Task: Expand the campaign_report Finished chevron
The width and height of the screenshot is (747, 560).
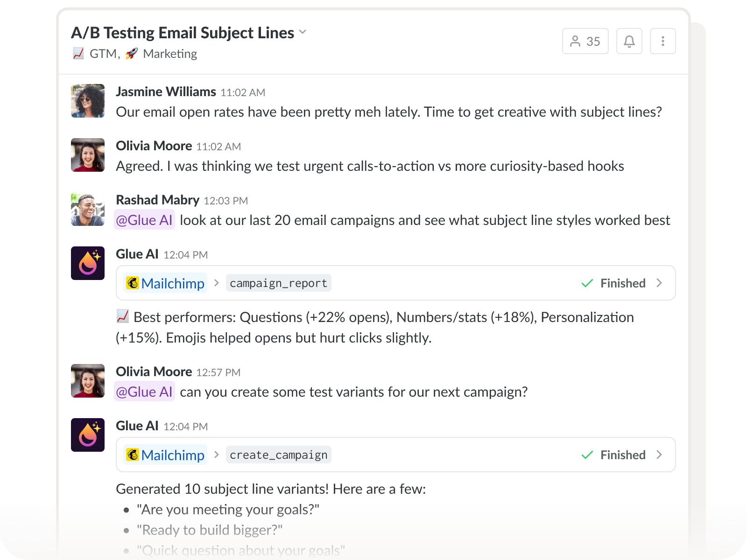Action: click(x=659, y=283)
